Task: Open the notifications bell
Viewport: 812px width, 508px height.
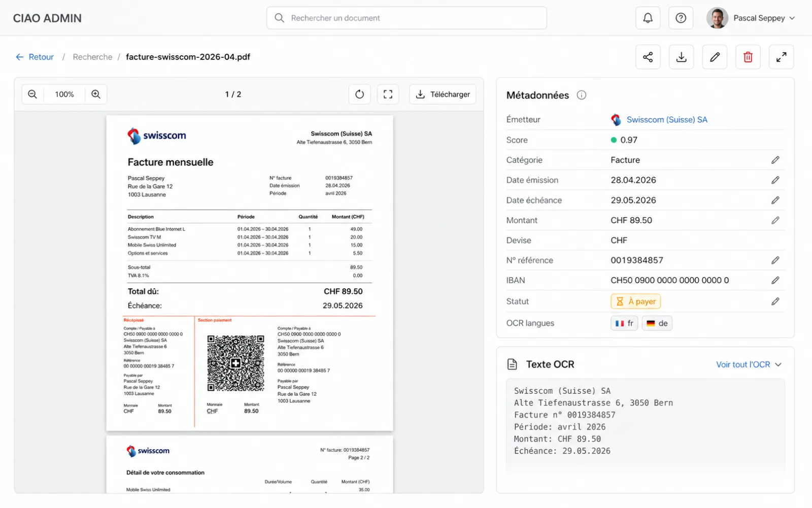Action: pos(648,18)
